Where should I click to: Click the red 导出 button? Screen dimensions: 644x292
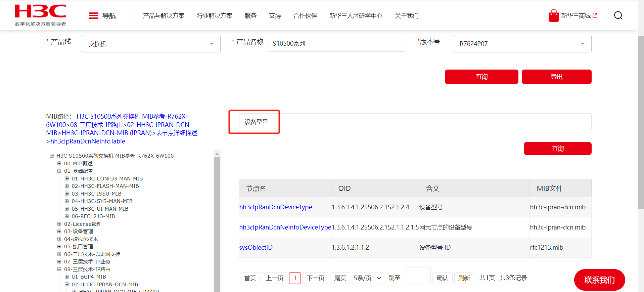557,77
